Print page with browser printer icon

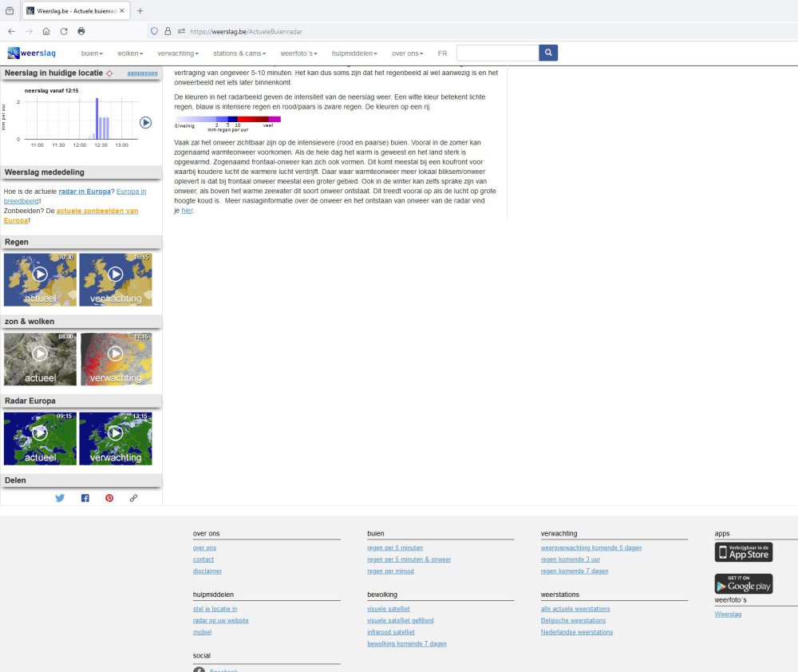point(81,31)
